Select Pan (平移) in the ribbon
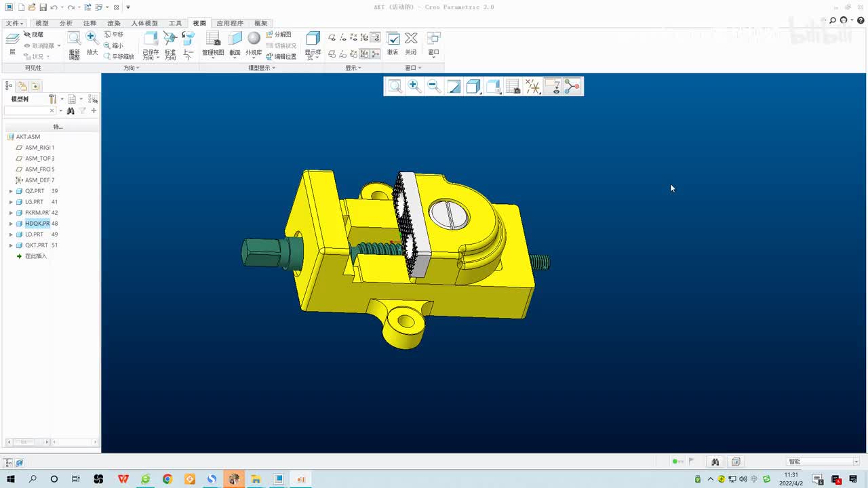The image size is (868, 488). [x=114, y=35]
